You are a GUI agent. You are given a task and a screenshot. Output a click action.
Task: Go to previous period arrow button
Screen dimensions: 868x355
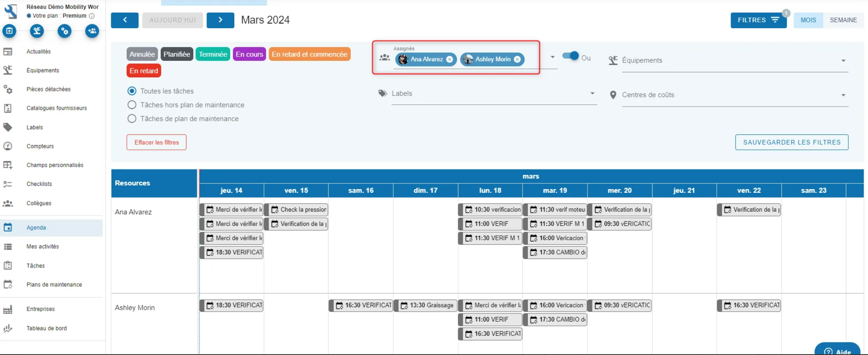(125, 20)
